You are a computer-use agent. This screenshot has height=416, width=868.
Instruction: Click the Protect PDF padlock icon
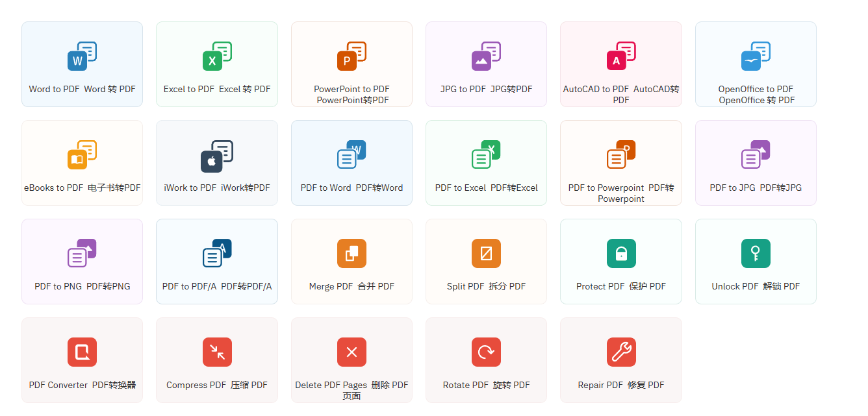tap(621, 254)
